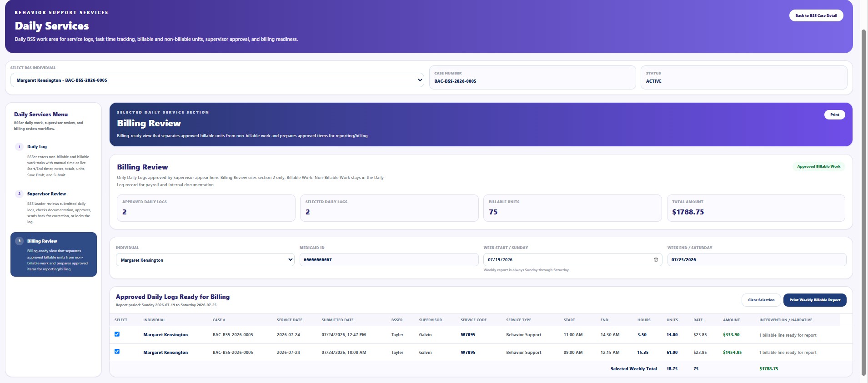Click Clear Selection button

point(761,300)
